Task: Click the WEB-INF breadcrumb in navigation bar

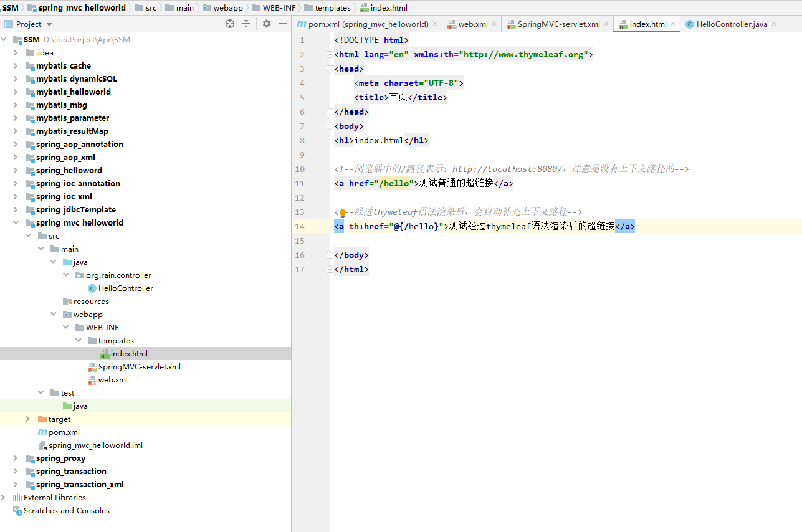Action: click(274, 7)
